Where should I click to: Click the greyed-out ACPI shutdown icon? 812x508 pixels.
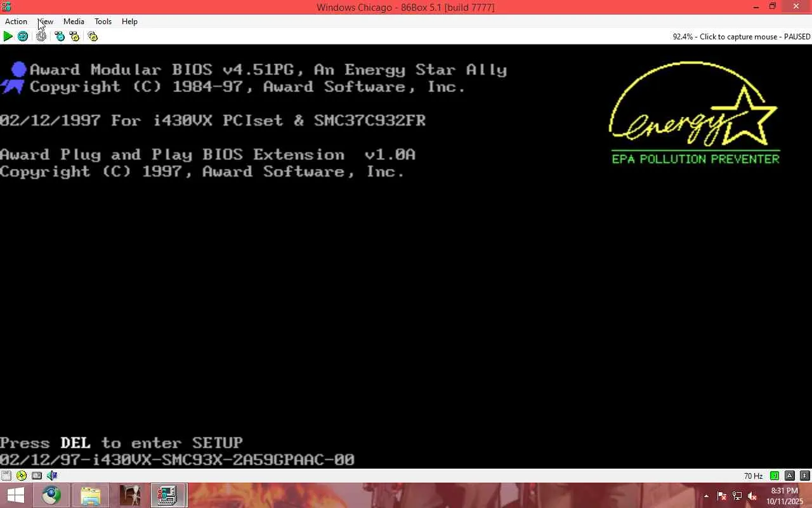point(41,36)
